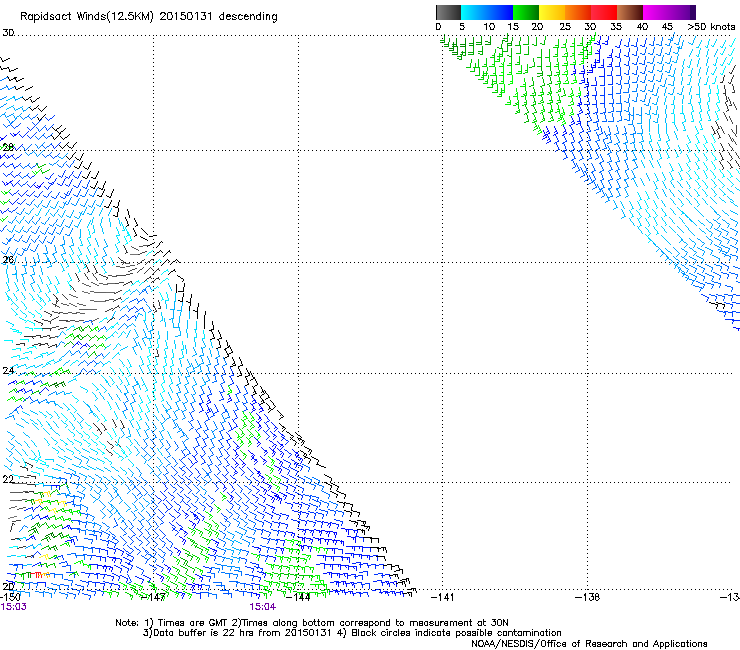
Task: Click the legend speed label '10'
Action: [x=489, y=27]
